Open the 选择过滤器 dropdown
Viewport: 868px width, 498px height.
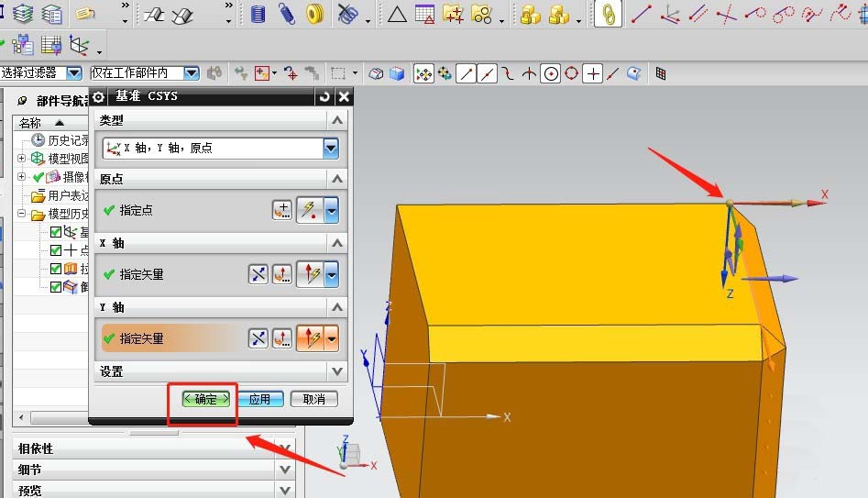[x=74, y=72]
